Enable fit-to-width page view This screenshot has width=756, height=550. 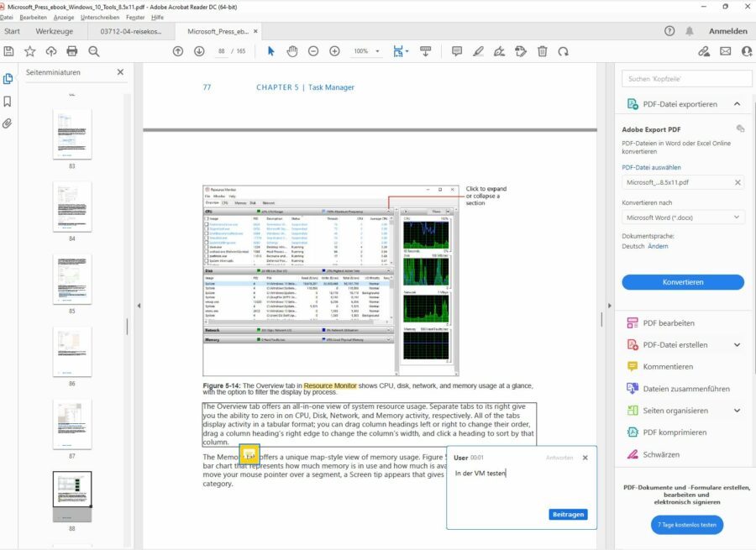coord(397,51)
